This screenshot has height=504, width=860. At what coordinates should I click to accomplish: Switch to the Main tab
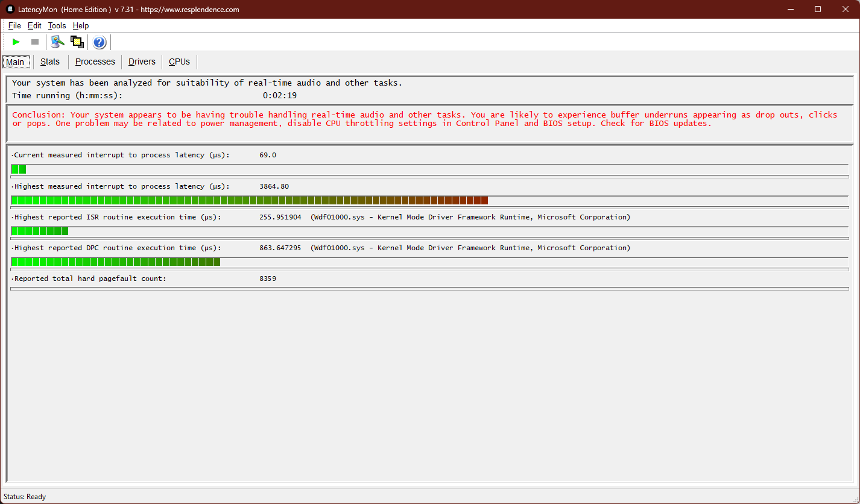15,62
